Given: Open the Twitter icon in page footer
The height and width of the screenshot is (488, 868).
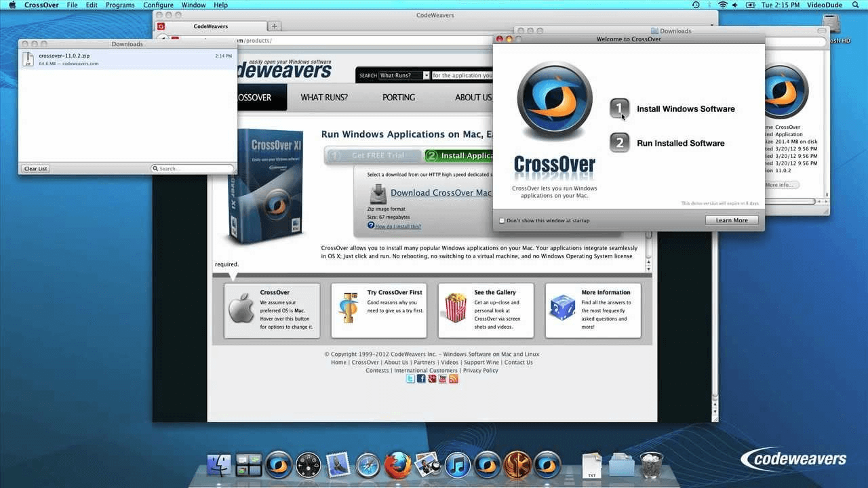Looking at the screenshot, I should pyautogui.click(x=410, y=379).
